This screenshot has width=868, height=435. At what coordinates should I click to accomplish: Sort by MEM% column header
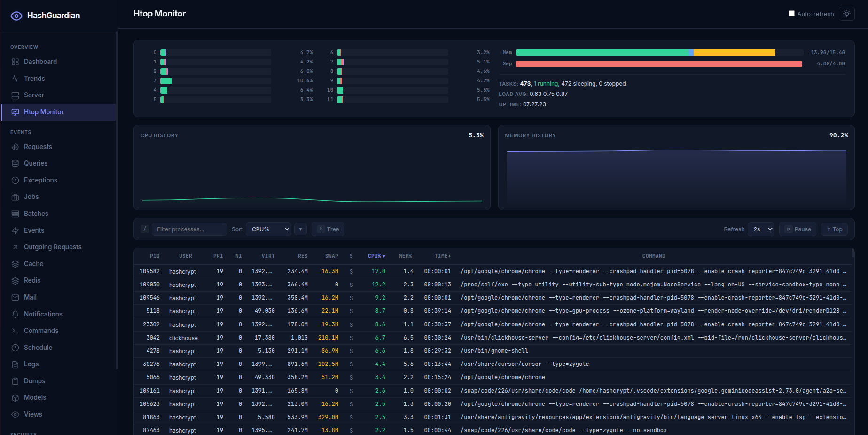pyautogui.click(x=405, y=256)
